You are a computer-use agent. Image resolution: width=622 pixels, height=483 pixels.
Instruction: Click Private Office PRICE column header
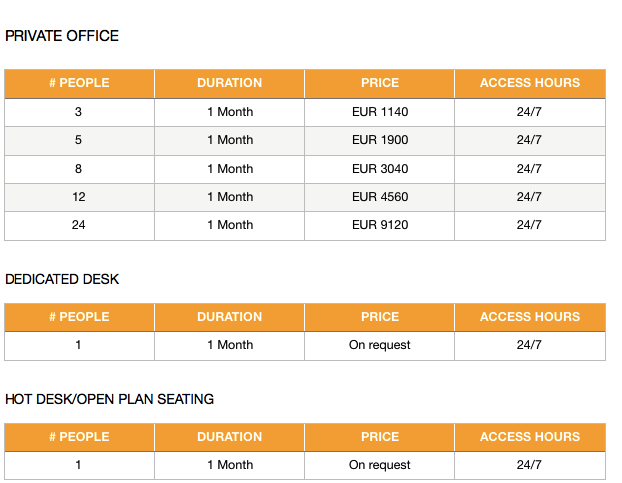pos(380,83)
